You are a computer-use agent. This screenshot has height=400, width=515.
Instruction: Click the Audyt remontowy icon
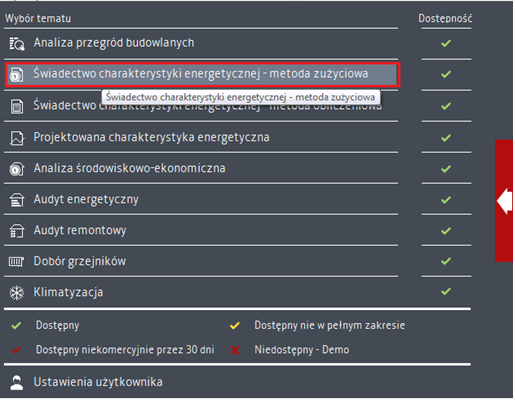point(17,231)
